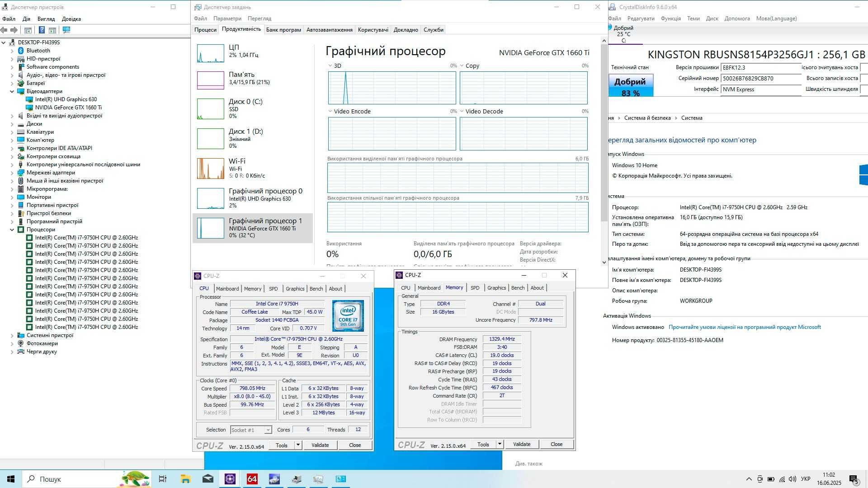Image resolution: width=868 pixels, height=488 pixels.
Task: Open the Функція menu in CrystalDiskInfo
Action: pyautogui.click(x=670, y=19)
